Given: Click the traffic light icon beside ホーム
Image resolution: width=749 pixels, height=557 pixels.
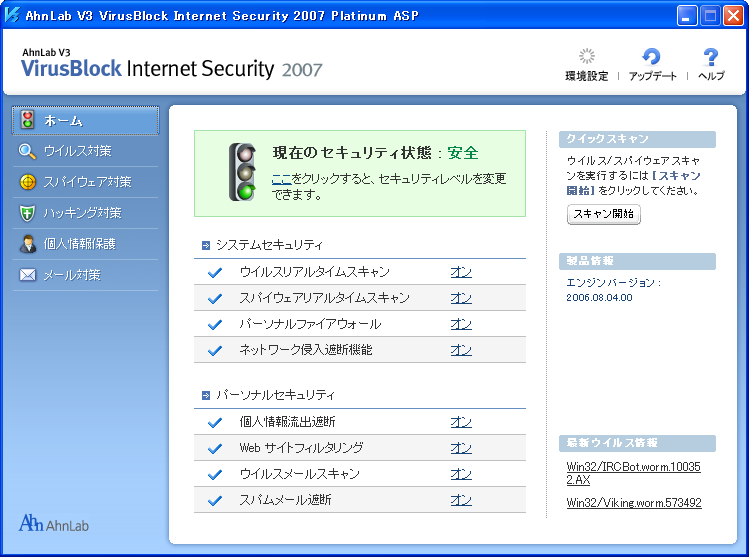Looking at the screenshot, I should (x=27, y=120).
